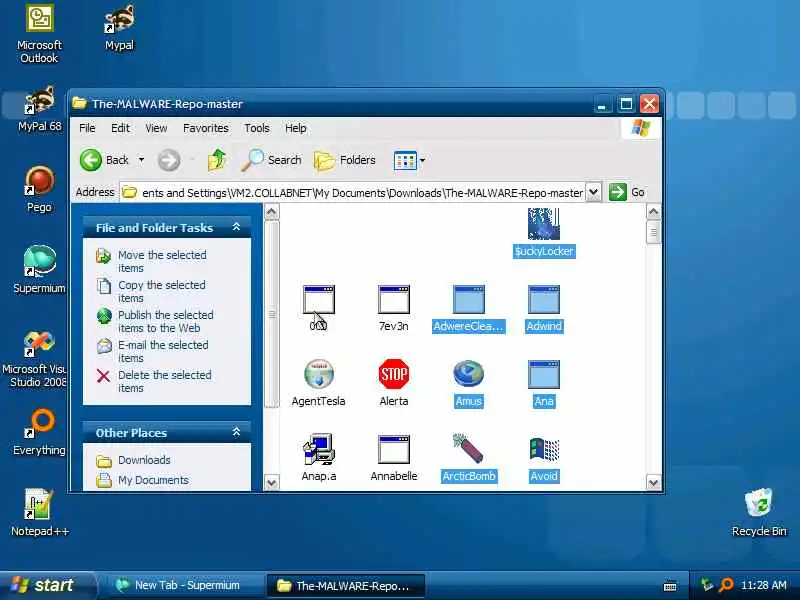
Task: Click The-MALWARE-Repo taskbar button
Action: [345, 585]
